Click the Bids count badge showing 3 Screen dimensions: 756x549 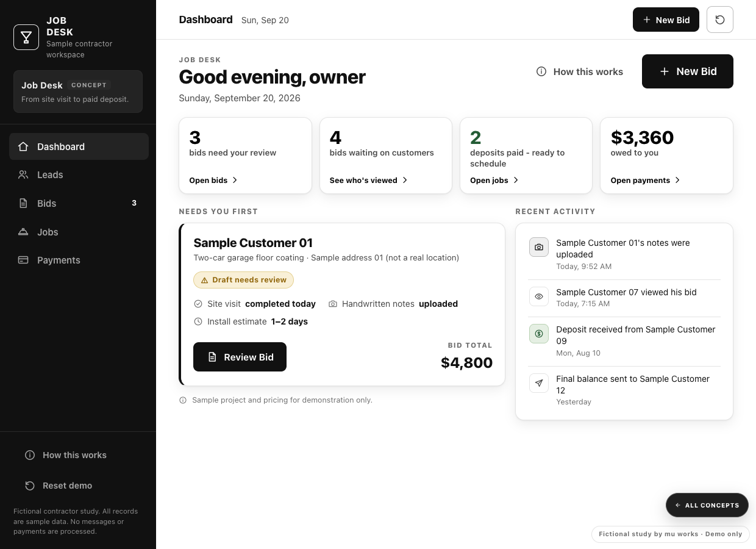134,203
